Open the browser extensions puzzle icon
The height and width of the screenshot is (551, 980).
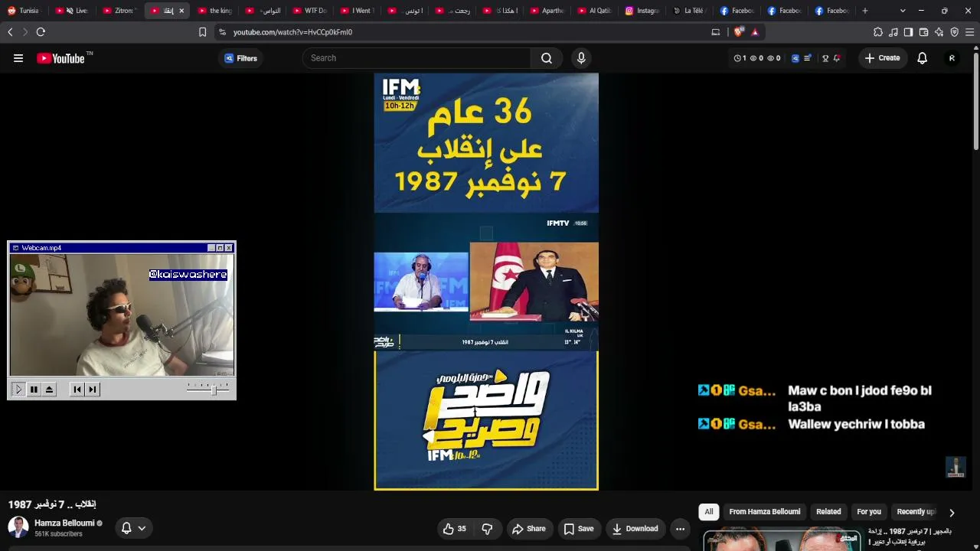coord(878,32)
